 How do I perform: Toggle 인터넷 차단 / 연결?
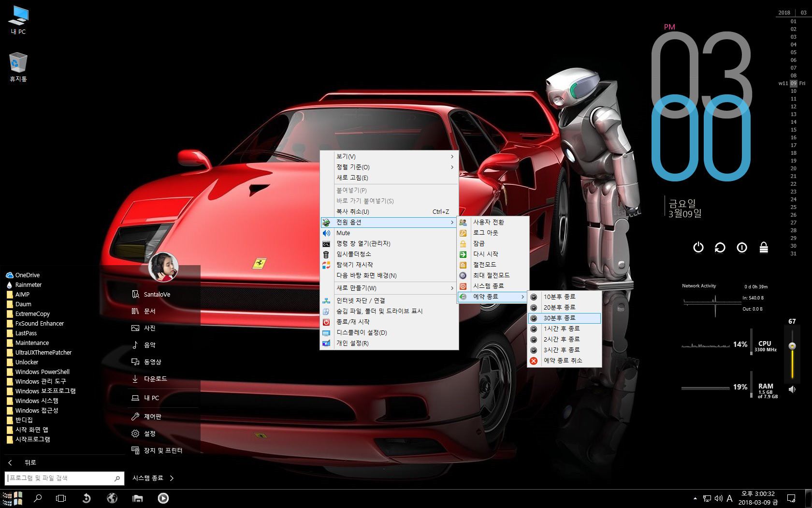point(389,300)
